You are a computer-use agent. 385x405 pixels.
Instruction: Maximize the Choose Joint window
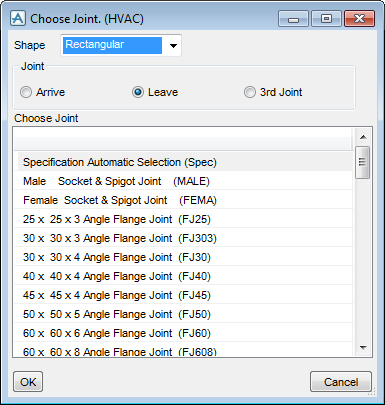point(326,19)
